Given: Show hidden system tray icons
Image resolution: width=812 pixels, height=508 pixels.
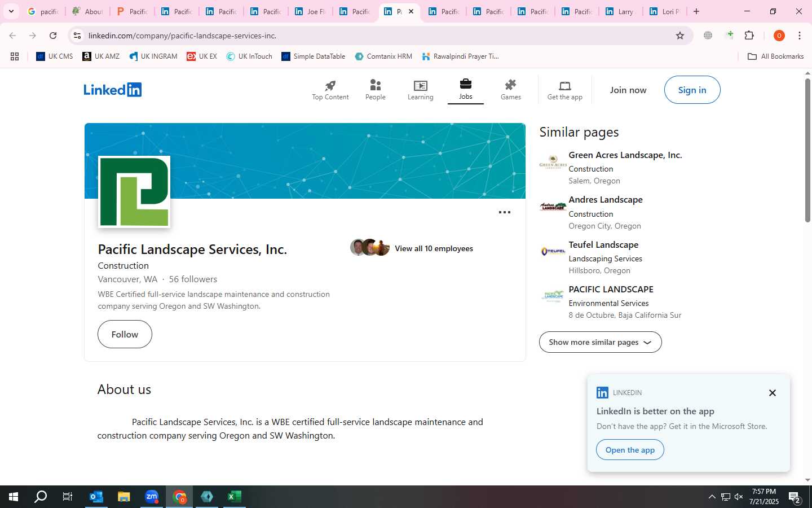Looking at the screenshot, I should tap(712, 497).
